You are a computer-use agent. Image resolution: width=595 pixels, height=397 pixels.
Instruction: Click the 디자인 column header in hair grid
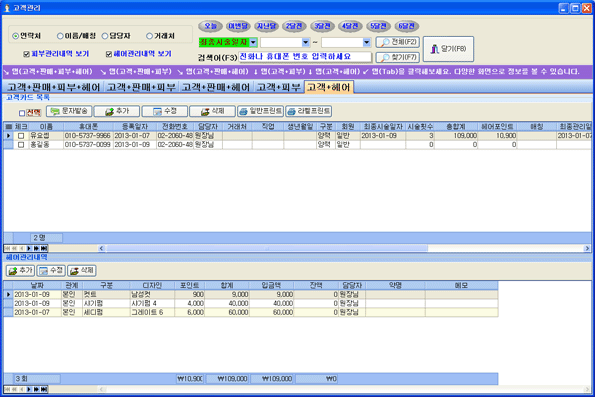click(x=152, y=285)
